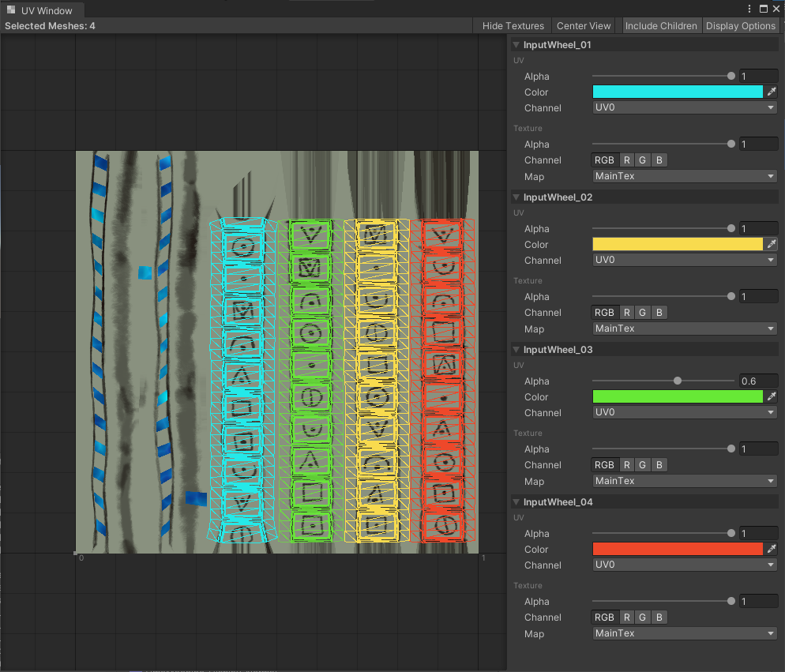785x672 pixels.
Task: Select RGB channel for InputWheel_02 texture
Action: click(604, 313)
